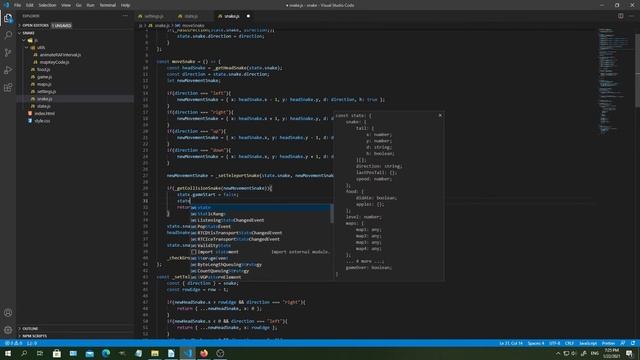Open the Explorer view in activity bar
Image resolution: width=640 pixels, height=360 pixels.
click(8, 18)
